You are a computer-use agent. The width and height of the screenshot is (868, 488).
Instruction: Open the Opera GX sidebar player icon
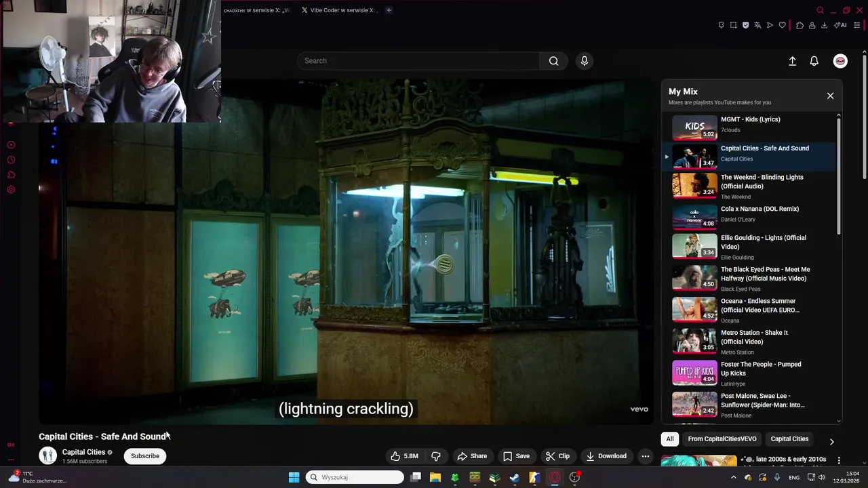coord(11,145)
